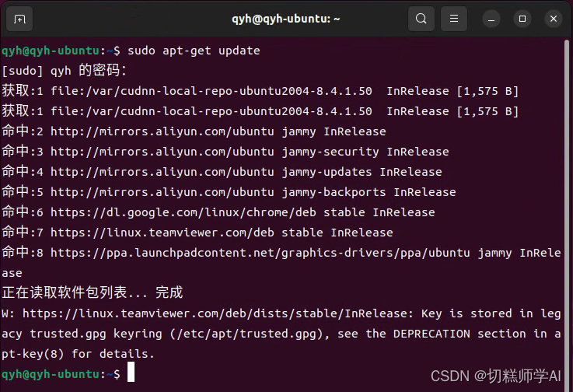Click the first cudnn-local-repo file line
Screen dimensions: 573x392
pos(260,91)
